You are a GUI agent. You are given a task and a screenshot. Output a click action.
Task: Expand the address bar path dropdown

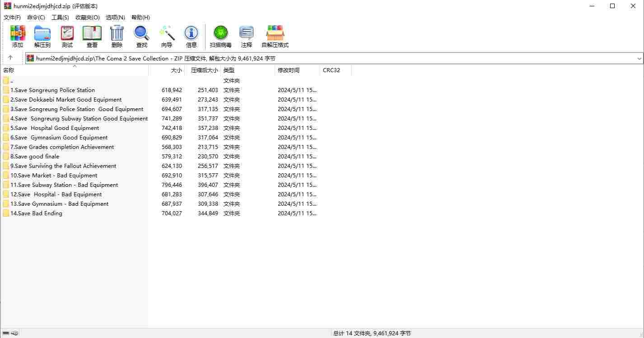point(639,58)
